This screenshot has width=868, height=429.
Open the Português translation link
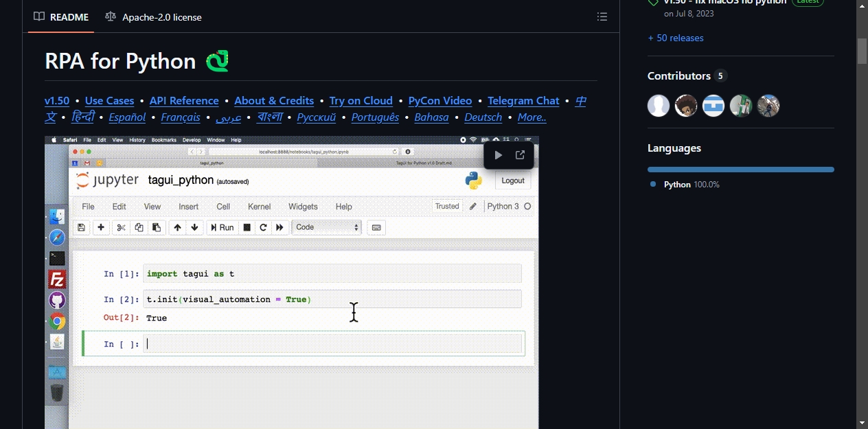375,117
